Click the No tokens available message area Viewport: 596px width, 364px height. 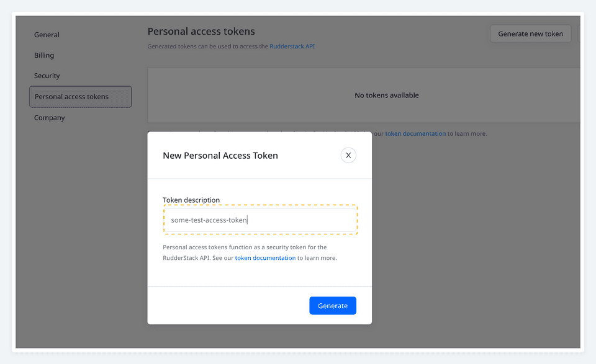(386, 95)
